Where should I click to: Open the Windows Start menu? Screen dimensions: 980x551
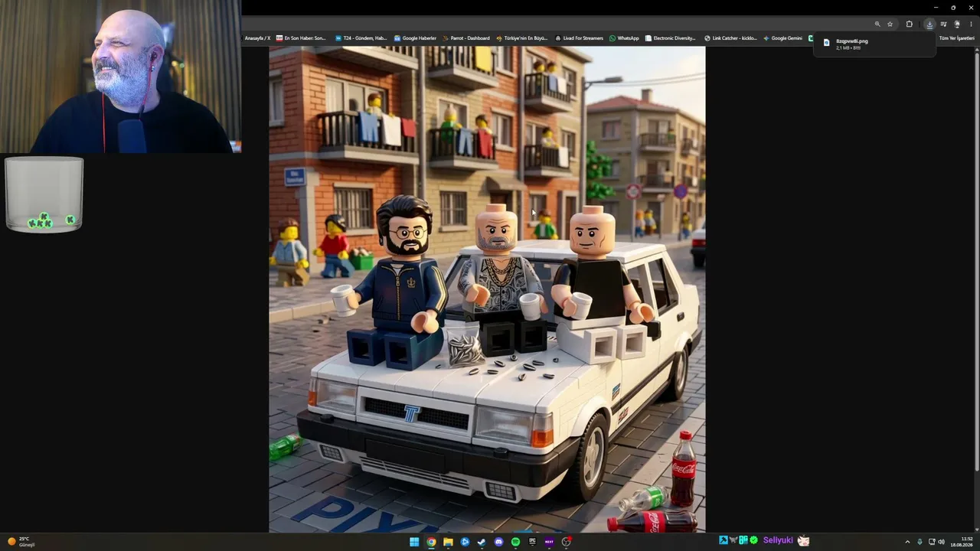pyautogui.click(x=414, y=542)
